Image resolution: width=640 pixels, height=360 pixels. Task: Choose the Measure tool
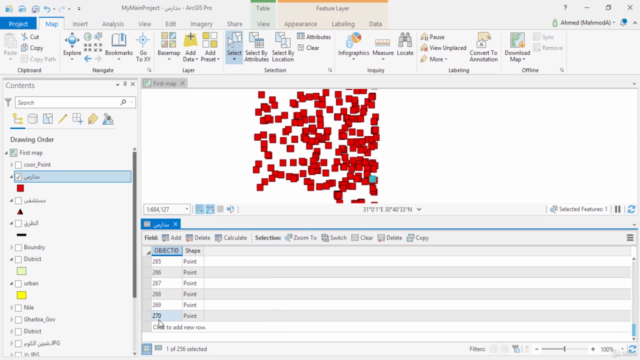(x=383, y=47)
